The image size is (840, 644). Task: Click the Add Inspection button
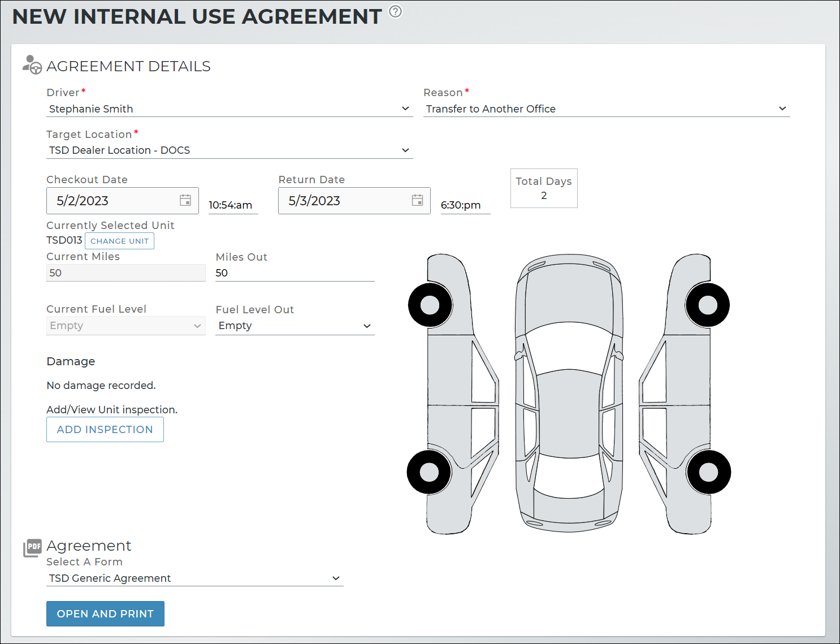pyautogui.click(x=105, y=430)
